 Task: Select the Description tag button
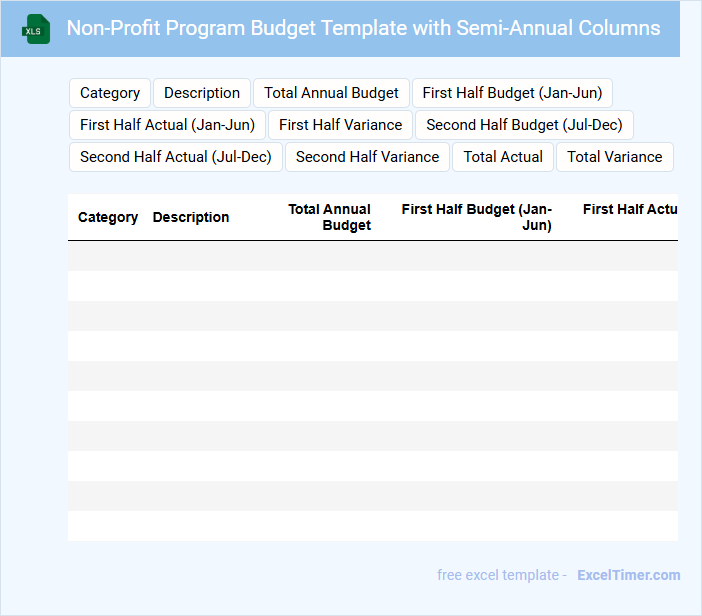[202, 93]
